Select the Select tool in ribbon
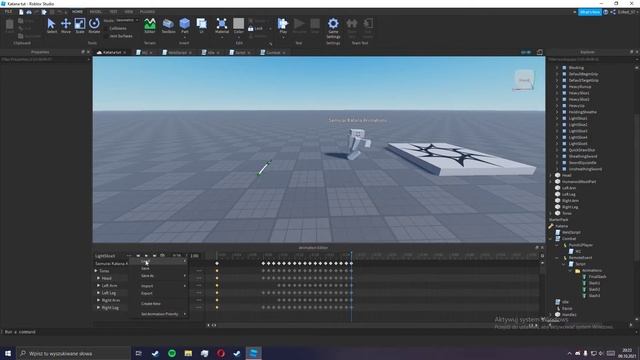Screen dimensions: 640x360 tap(52, 25)
